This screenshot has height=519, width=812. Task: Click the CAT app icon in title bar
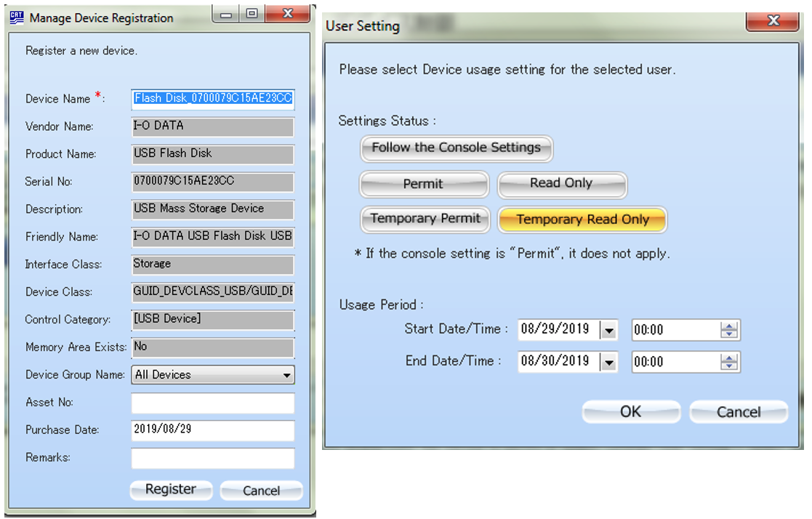[x=16, y=17]
